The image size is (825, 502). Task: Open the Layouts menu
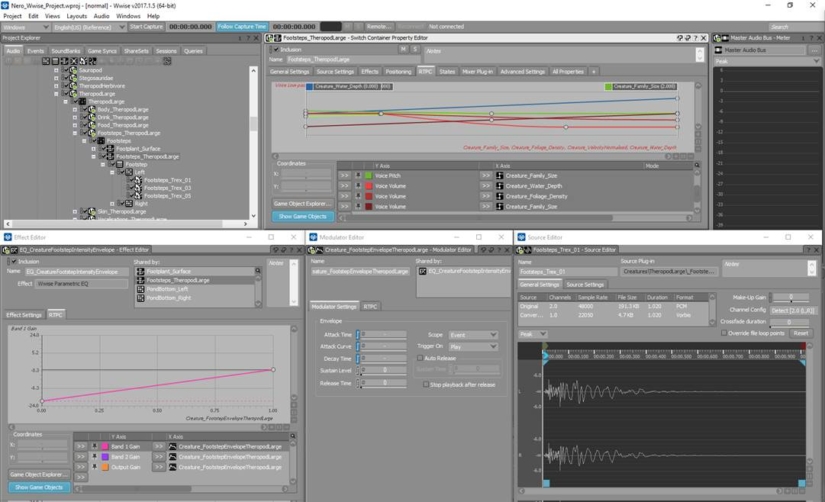77,16
